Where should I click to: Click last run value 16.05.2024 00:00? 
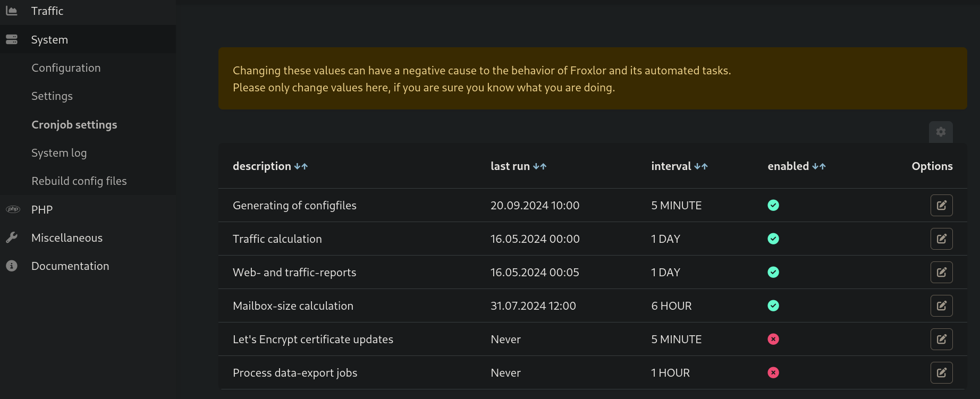tap(535, 239)
